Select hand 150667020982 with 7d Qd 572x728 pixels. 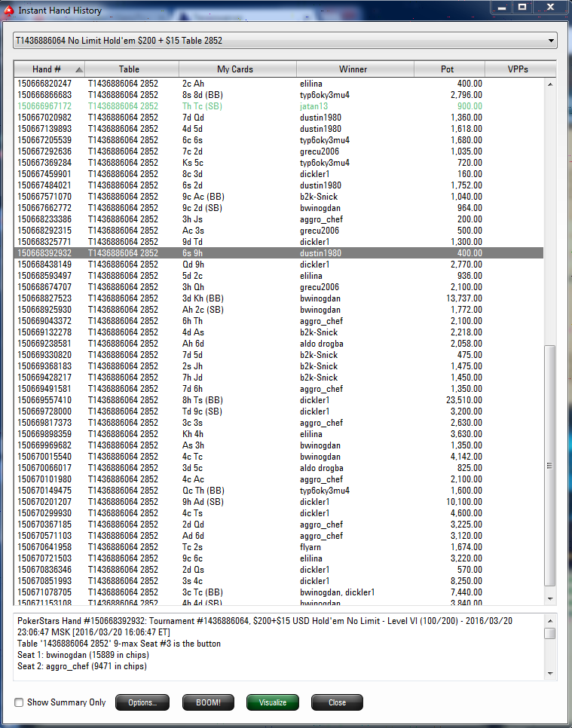(x=279, y=118)
